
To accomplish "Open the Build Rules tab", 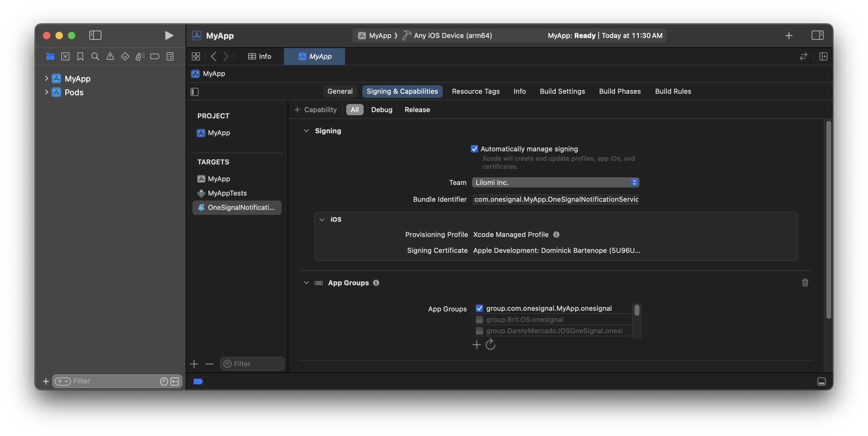I will (x=673, y=91).
